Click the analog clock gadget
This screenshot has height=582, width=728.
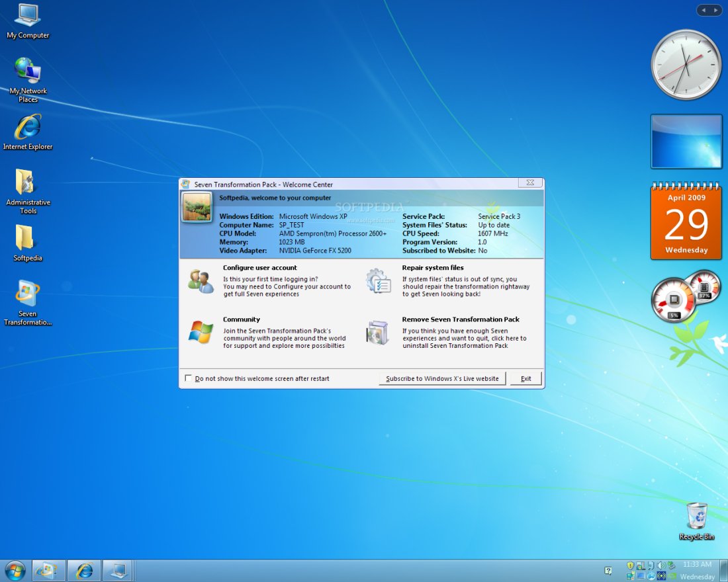686,65
